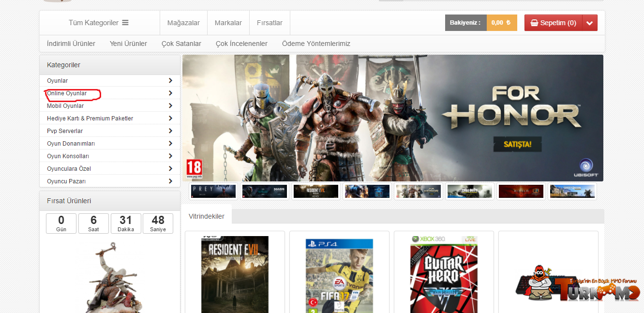Open Ödeme Yöntemlerimiz link
This screenshot has width=644, height=313.
316,44
